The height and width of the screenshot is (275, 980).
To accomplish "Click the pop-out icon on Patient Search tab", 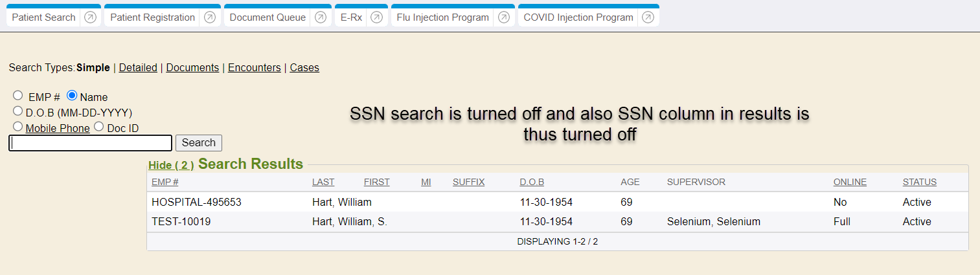I will [x=91, y=17].
